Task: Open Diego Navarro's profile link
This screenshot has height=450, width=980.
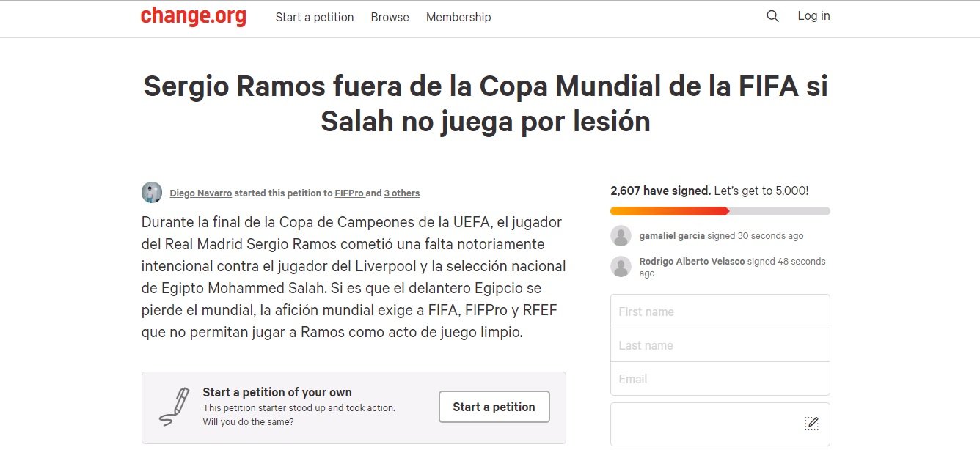Action: 200,193
